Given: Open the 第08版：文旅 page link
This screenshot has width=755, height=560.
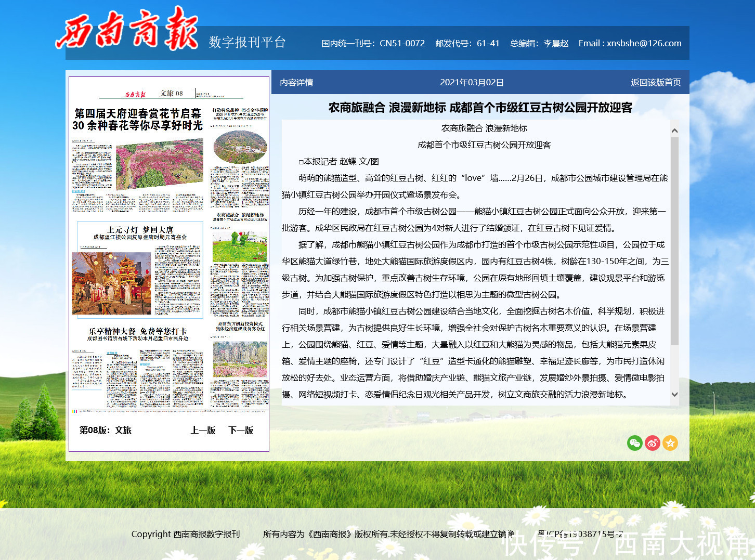Looking at the screenshot, I should click(x=105, y=430).
